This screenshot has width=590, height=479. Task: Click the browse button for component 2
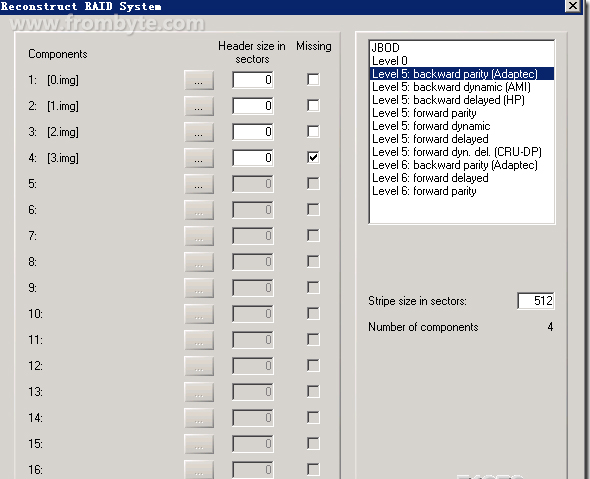coord(199,106)
